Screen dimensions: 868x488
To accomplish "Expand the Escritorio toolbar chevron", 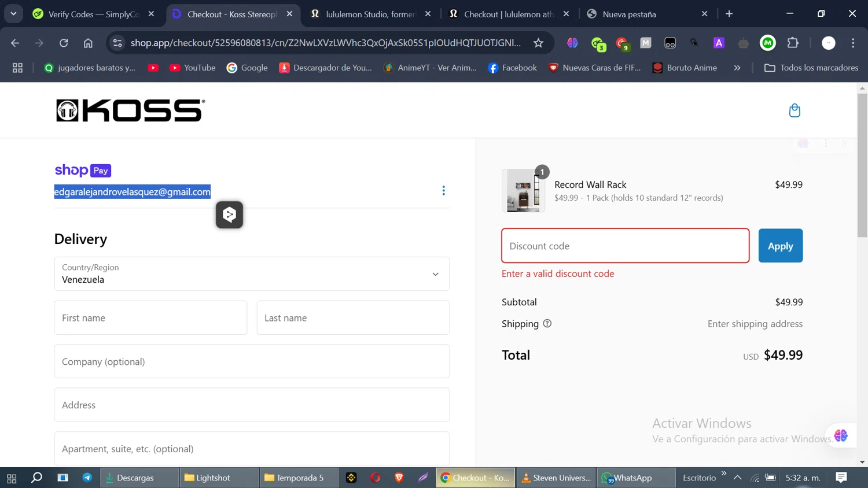I will [723, 474].
